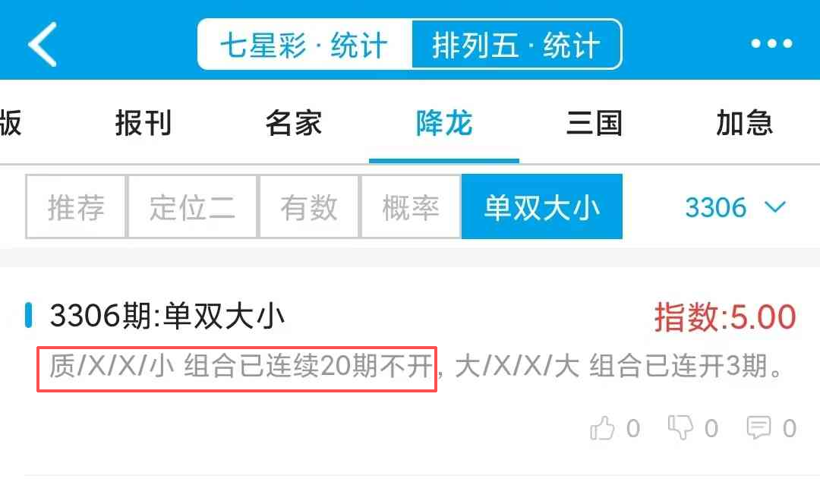Select the 概率 filter button
The image size is (820, 504).
[x=411, y=206]
